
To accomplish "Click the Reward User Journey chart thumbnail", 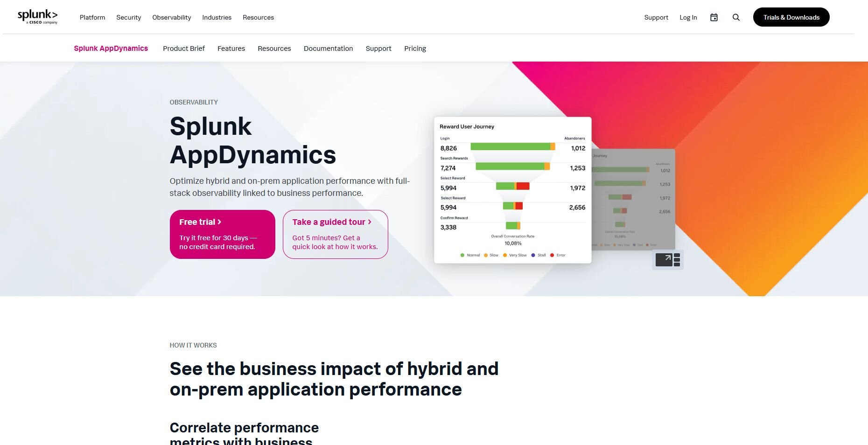I will click(512, 190).
